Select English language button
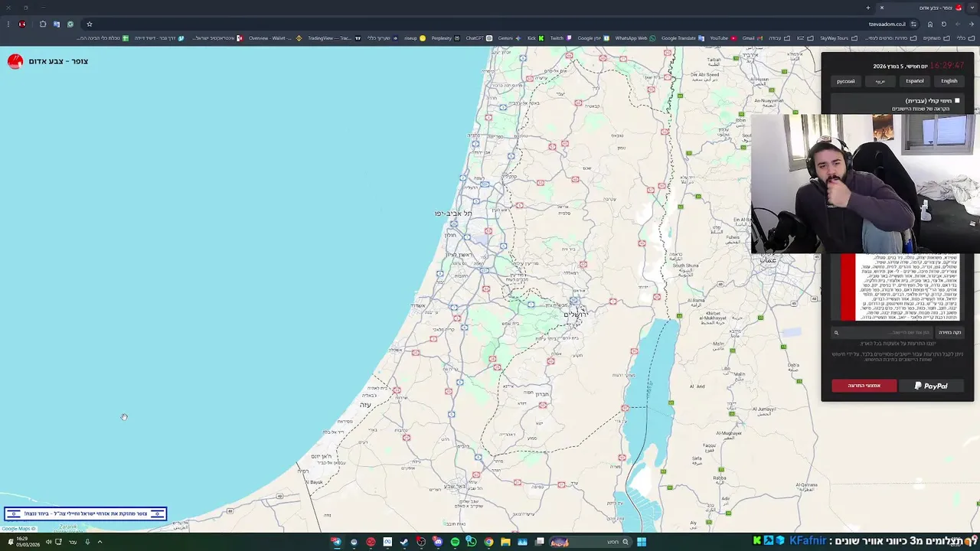Viewport: 980px width, 551px height. pos(949,81)
